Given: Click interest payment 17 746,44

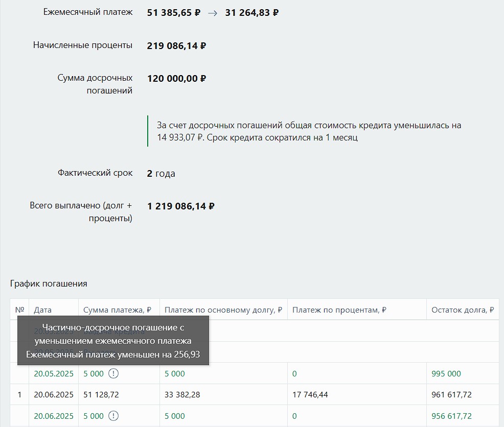Looking at the screenshot, I should point(310,394).
